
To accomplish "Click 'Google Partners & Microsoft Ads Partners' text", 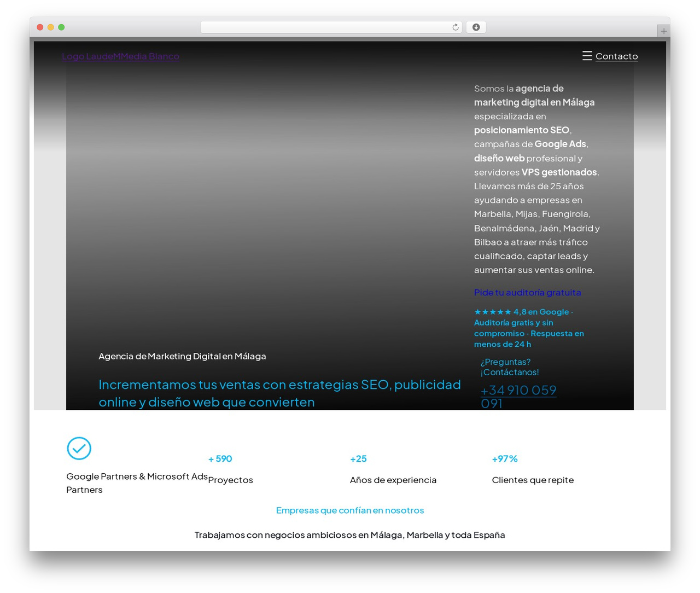I will tap(137, 483).
